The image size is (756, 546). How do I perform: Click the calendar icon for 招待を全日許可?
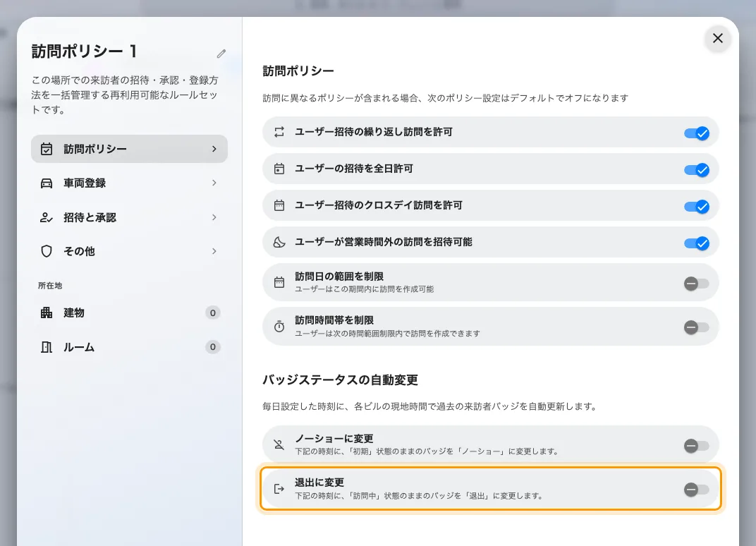[279, 169]
